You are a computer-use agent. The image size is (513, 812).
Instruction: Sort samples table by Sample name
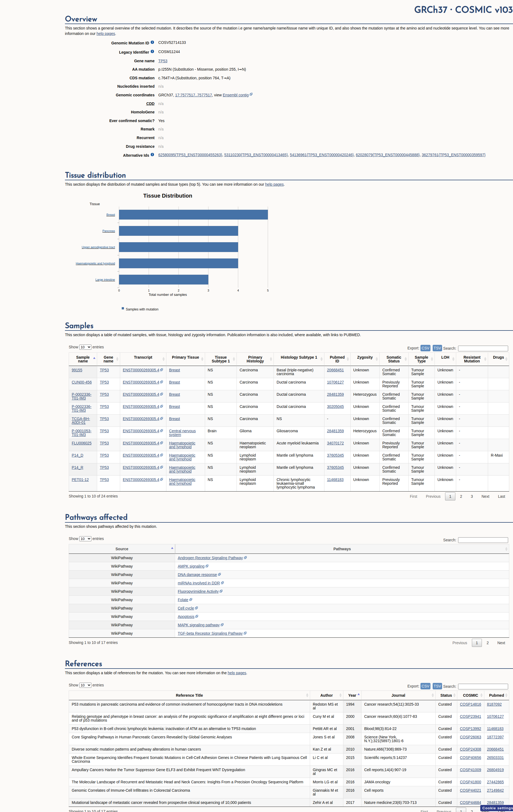[83, 359]
